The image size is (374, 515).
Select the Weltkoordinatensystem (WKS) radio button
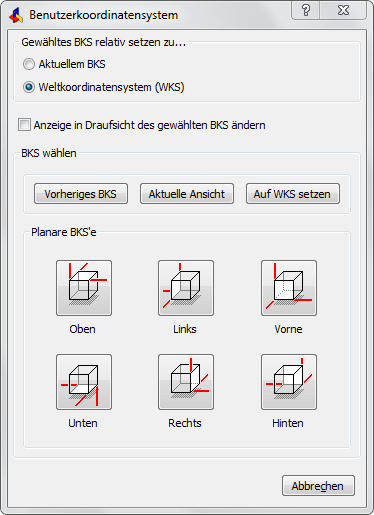pos(29,87)
